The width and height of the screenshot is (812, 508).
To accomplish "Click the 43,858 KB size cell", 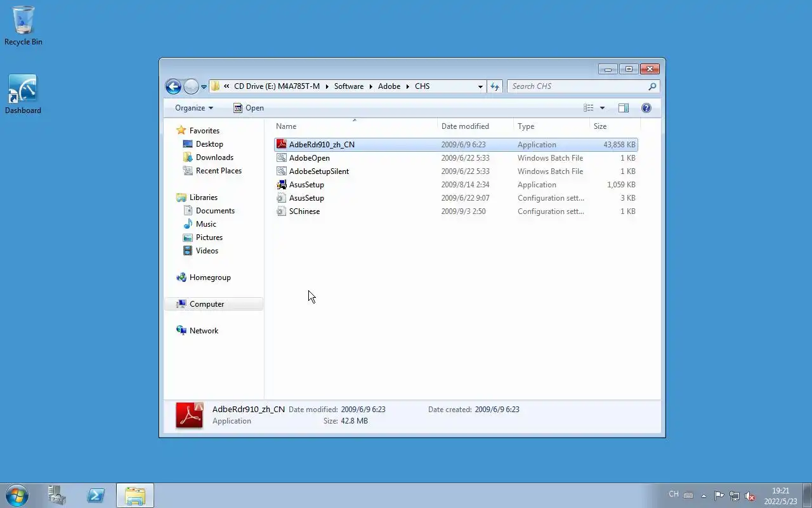I will 619,145.
